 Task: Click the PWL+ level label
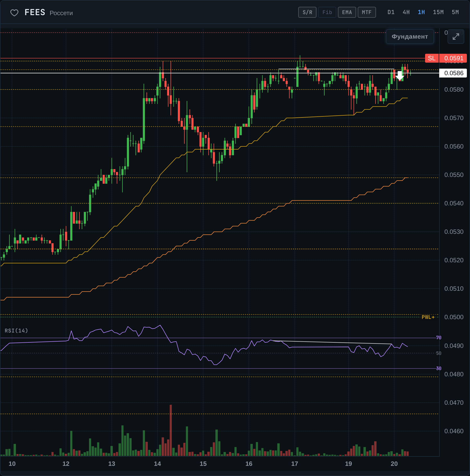[428, 317]
